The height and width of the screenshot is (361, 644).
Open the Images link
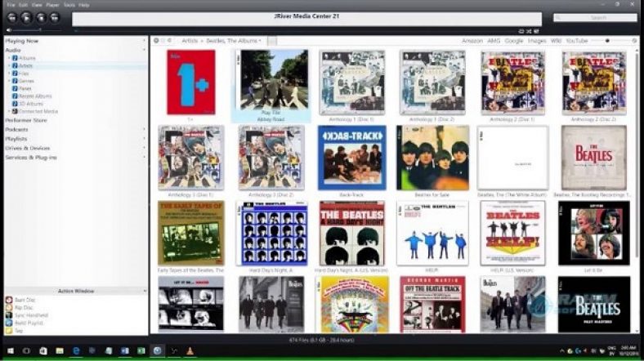coord(537,41)
